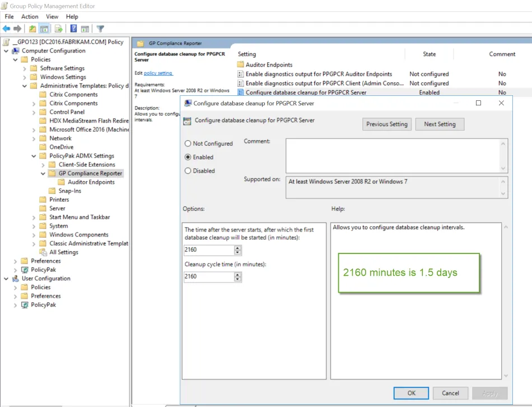The image size is (532, 407).
Task: Expand the Software Settings node
Action: click(25, 68)
